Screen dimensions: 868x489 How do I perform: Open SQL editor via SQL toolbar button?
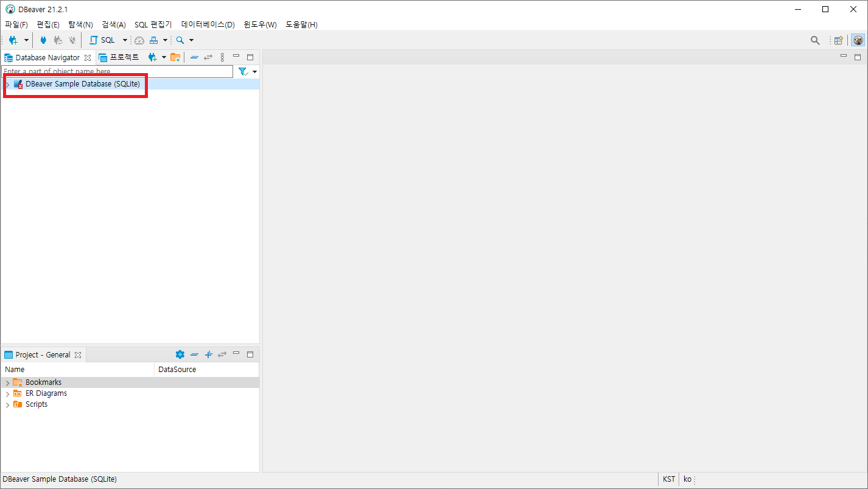(x=102, y=40)
